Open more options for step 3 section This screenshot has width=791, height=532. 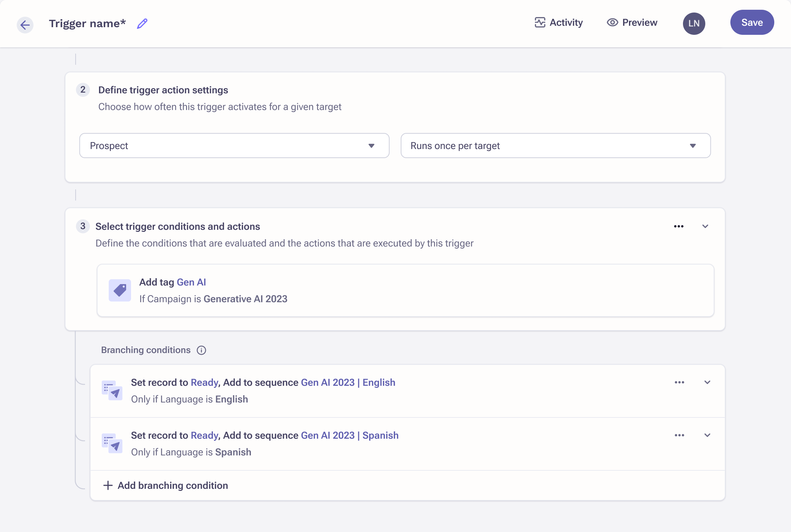click(678, 226)
